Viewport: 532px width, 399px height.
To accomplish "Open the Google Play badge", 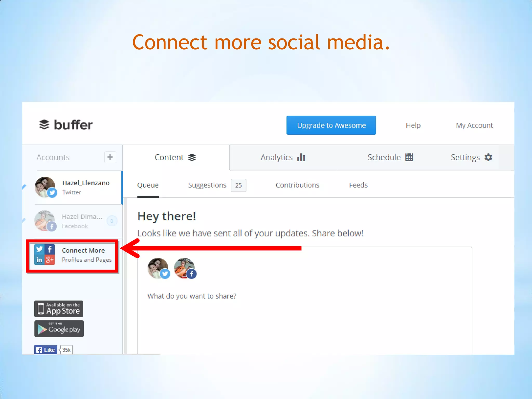I will (x=59, y=329).
